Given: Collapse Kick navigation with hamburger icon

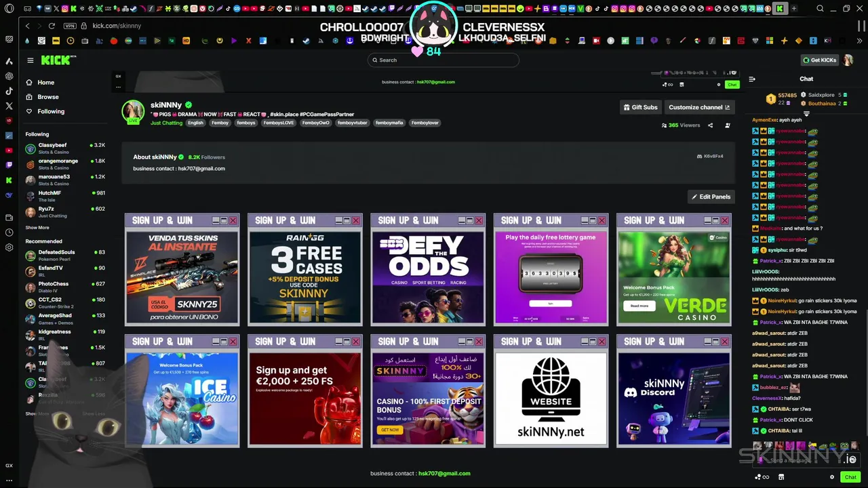Looking at the screenshot, I should [x=30, y=60].
